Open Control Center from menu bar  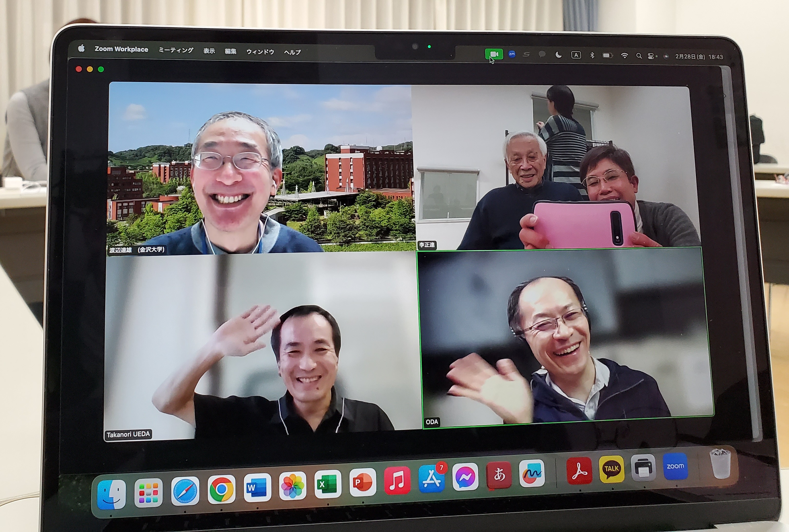tap(651, 56)
